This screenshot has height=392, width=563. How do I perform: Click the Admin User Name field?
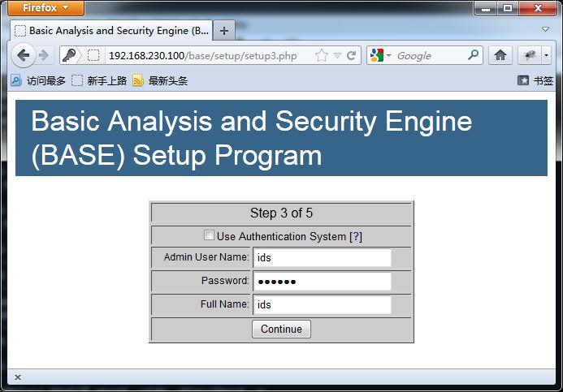pos(322,258)
